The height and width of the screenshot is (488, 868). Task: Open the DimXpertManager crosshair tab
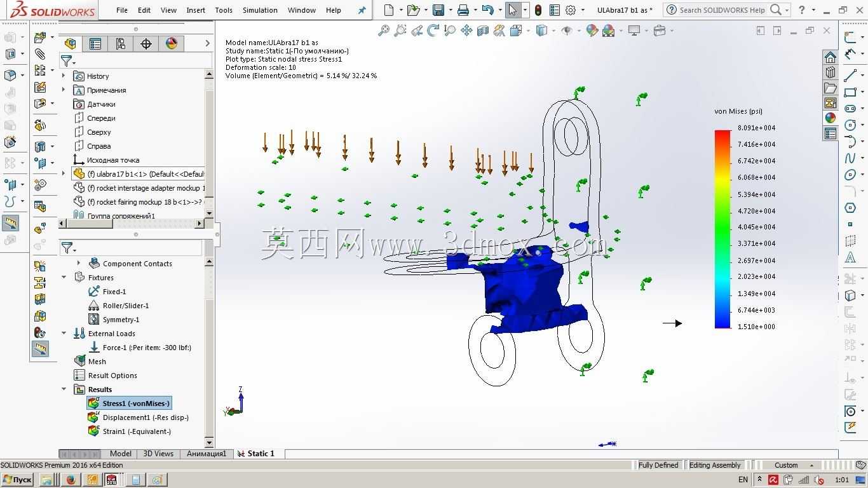tap(146, 43)
